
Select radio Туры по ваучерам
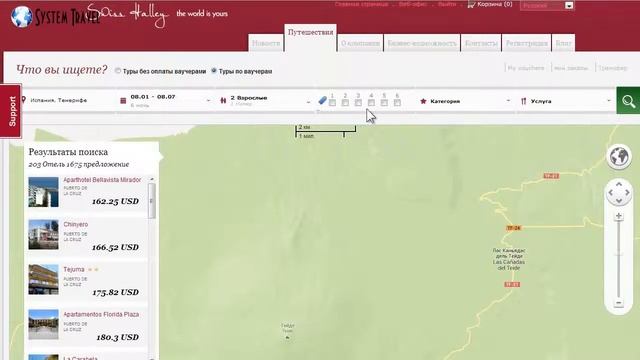point(214,71)
